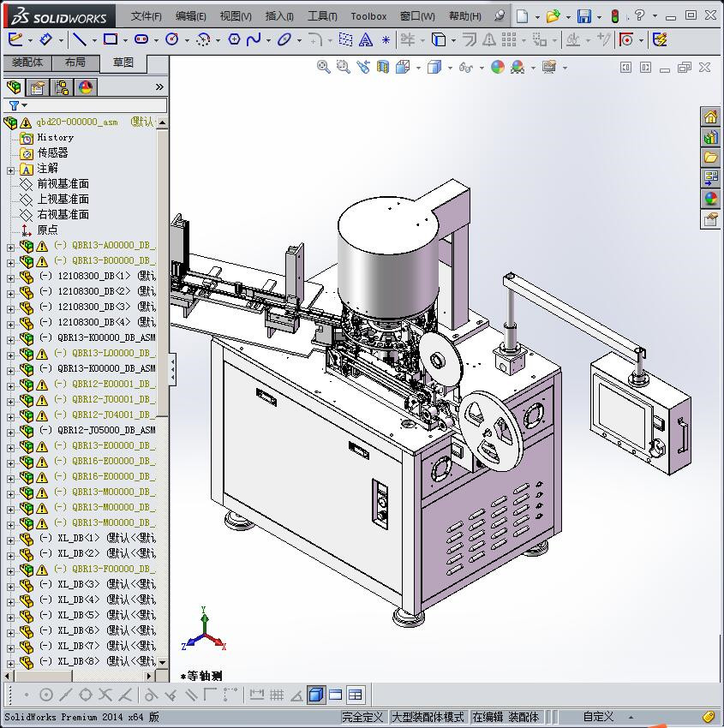Open the display style dropdown arrow
724x728 pixels.
451,68
